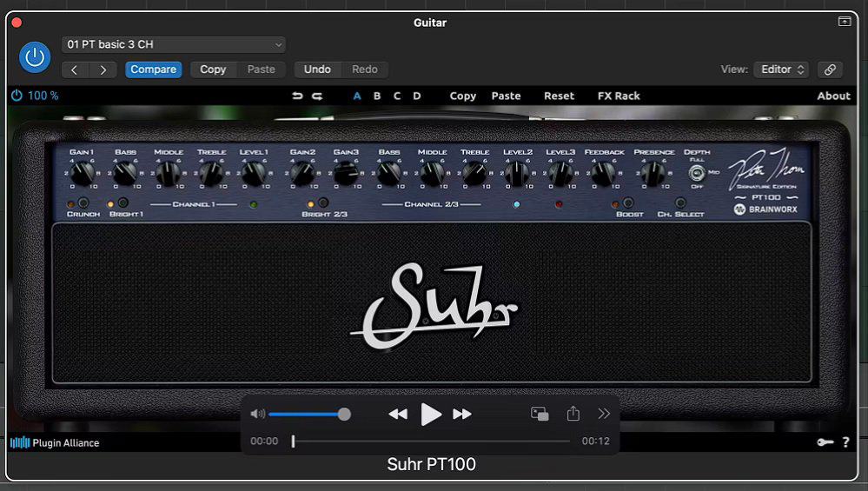
Task: Click Copy in the Plugin Alliance toolbar
Action: tap(463, 96)
